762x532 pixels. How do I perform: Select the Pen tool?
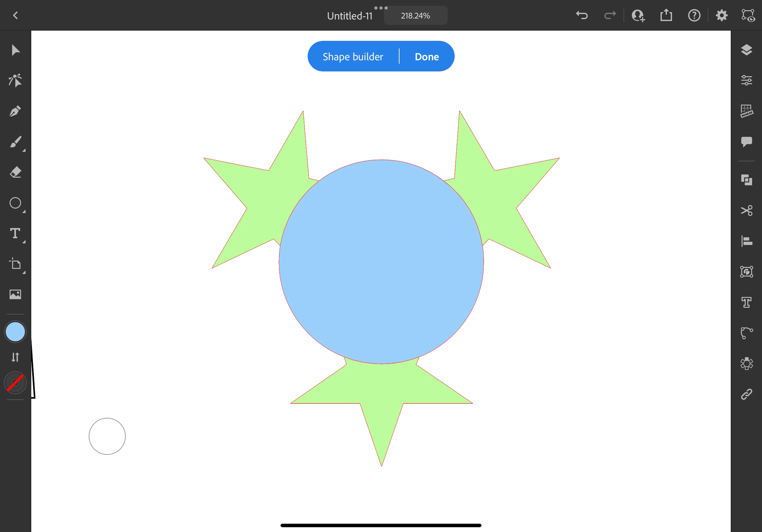15,111
